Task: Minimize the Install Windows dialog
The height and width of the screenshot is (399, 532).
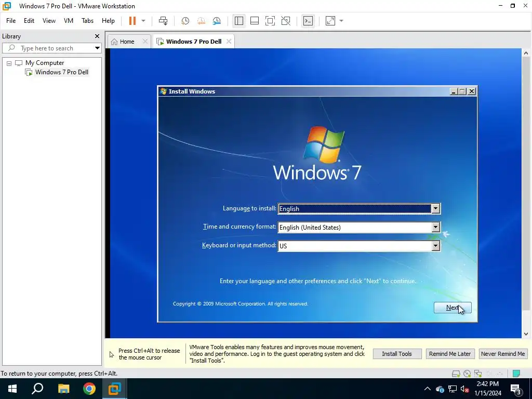Action: [x=454, y=91]
